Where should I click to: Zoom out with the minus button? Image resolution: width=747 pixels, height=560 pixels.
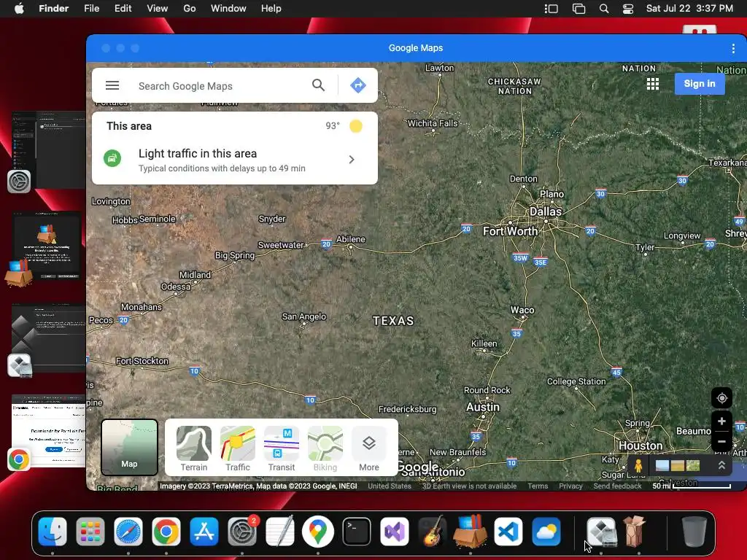[x=721, y=441]
